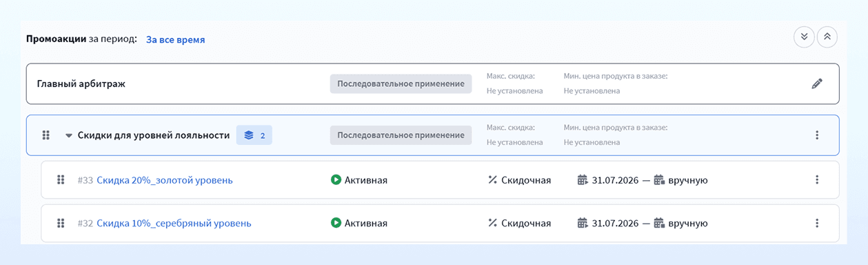This screenshot has width=868, height=265.
Task: Collapse Скидки для уровней лояльности group triangle
Action: point(68,135)
